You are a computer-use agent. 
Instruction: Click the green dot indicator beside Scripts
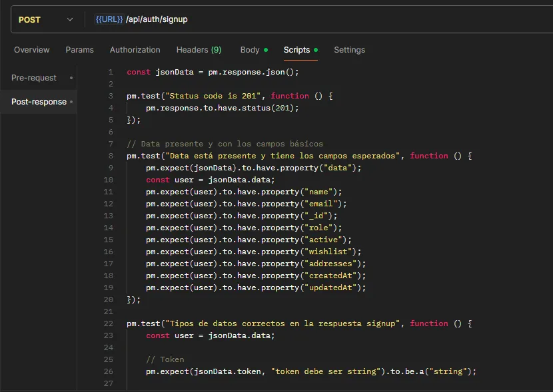point(316,50)
